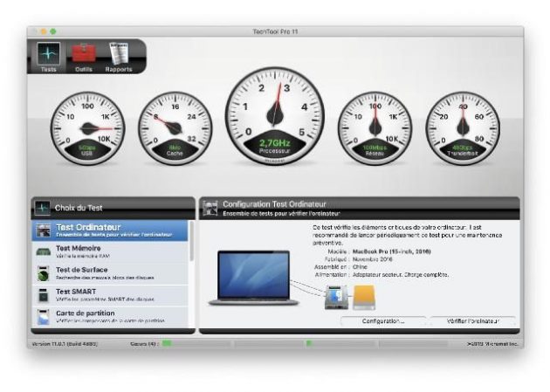Image resolution: width=550 pixels, height=392 pixels.
Task: Click the first cores activity bar
Action: (196, 344)
